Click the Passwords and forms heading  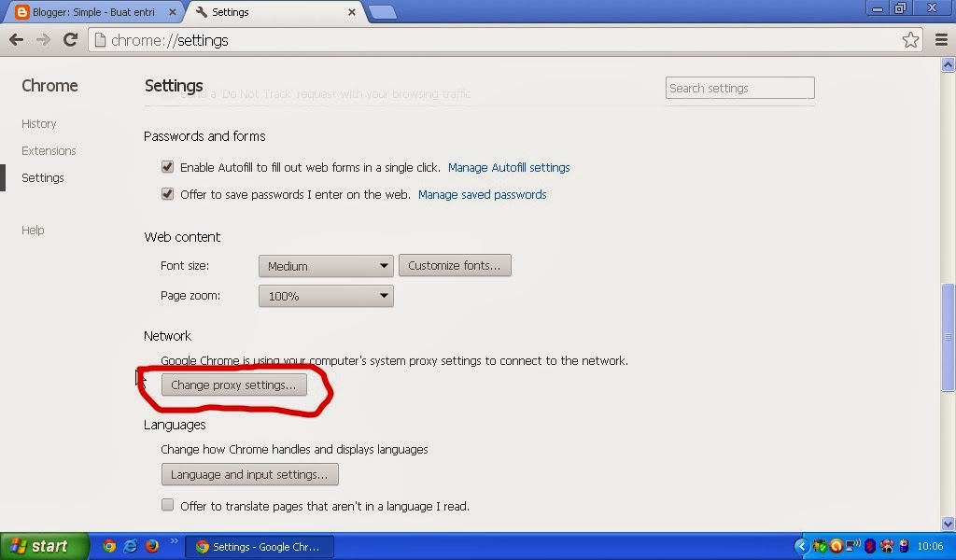[204, 136]
